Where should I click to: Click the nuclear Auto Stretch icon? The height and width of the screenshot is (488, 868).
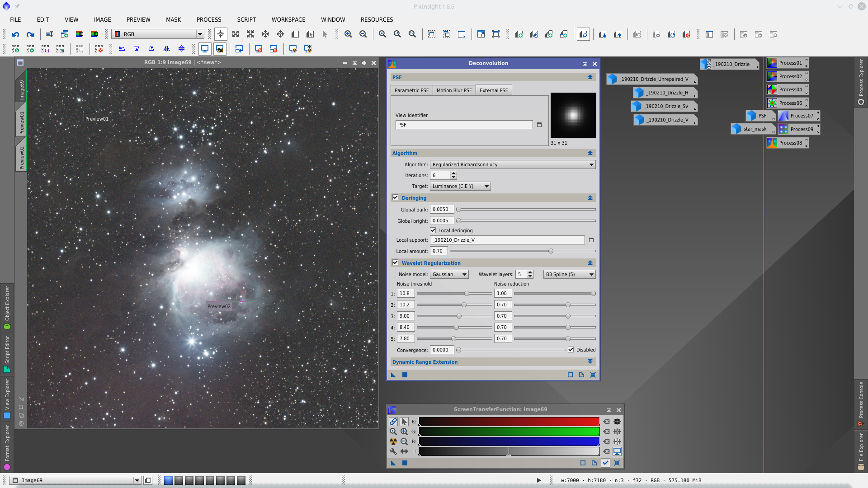tap(393, 441)
